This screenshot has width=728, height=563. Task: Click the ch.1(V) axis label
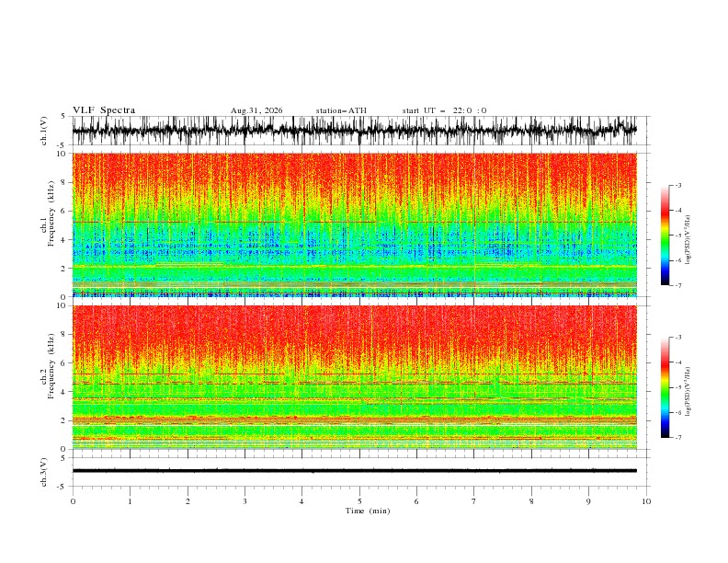(44, 131)
